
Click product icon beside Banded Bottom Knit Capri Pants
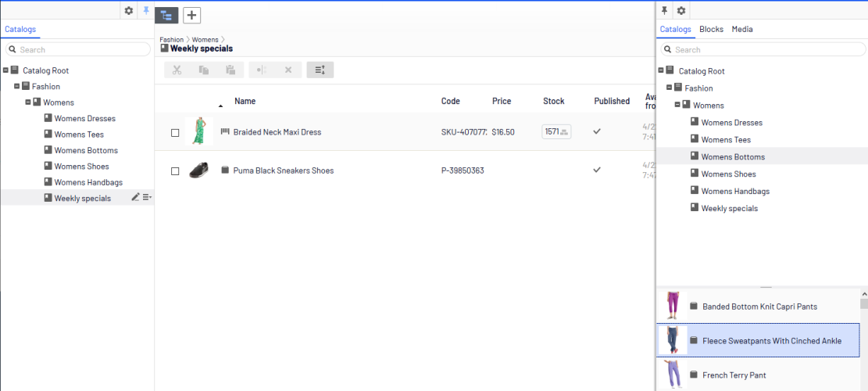coord(694,307)
